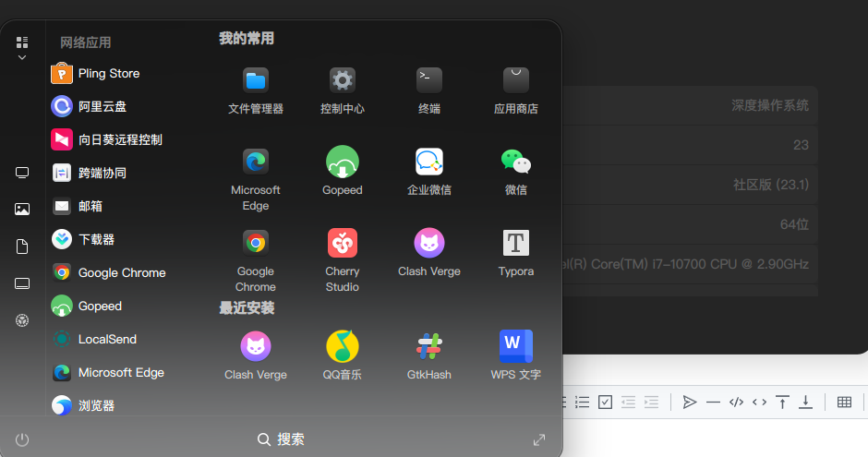Click the send arrow toolbar icon
Screen dimensions: 868x457
tap(689, 403)
